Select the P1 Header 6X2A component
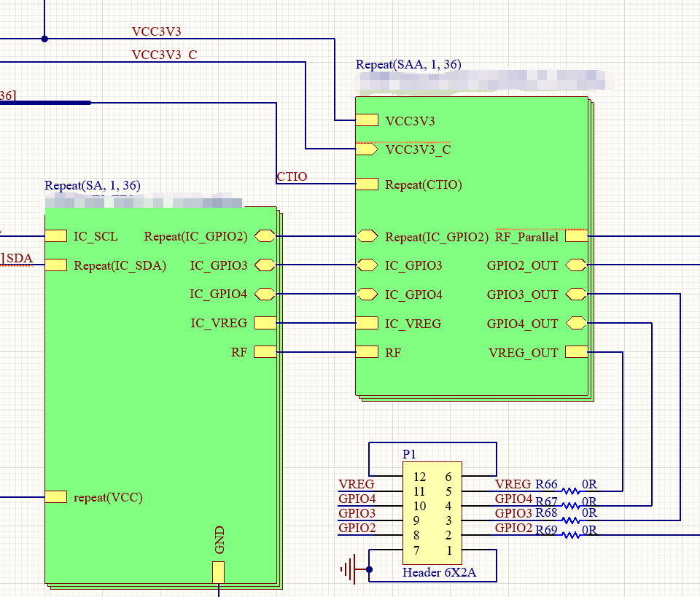Image resolution: width=700 pixels, height=597 pixels. click(432, 513)
